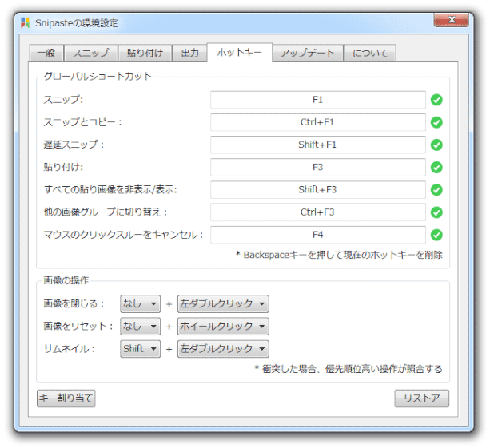Click the Snipaste logo in title bar

(25, 22)
